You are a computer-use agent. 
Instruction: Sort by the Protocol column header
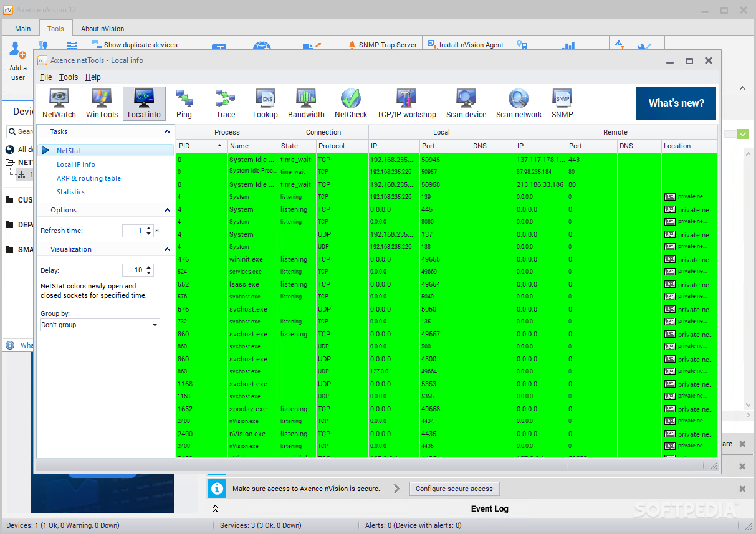pyautogui.click(x=342, y=146)
